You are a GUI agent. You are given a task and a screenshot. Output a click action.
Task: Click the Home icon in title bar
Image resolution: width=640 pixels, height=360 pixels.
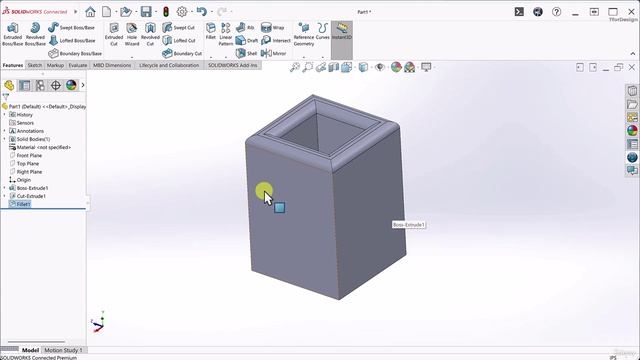[90, 12]
